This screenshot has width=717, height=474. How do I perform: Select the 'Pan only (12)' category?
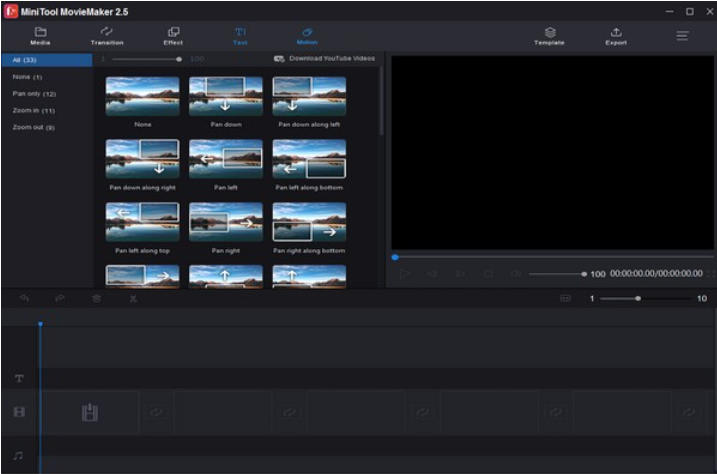[34, 93]
